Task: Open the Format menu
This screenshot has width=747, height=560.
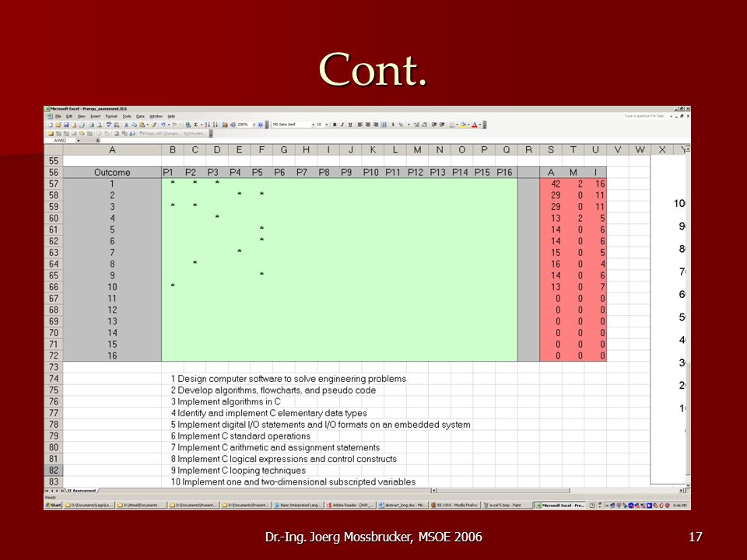Action: click(x=111, y=116)
